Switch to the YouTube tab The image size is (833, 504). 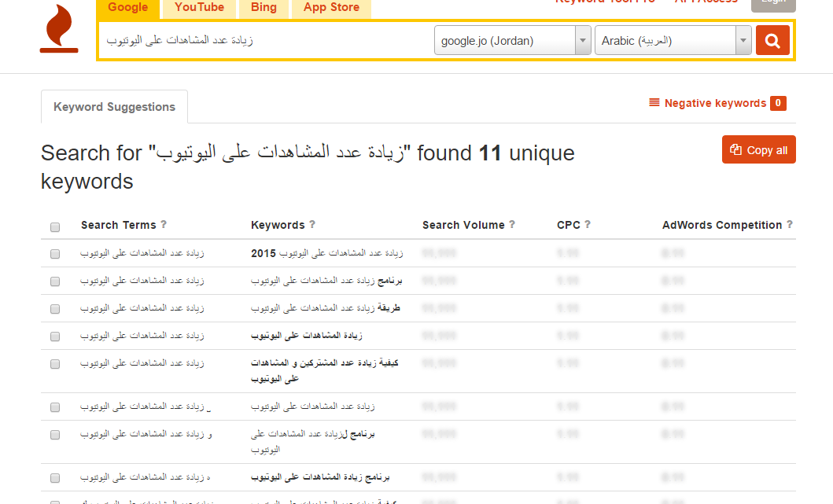(x=199, y=9)
